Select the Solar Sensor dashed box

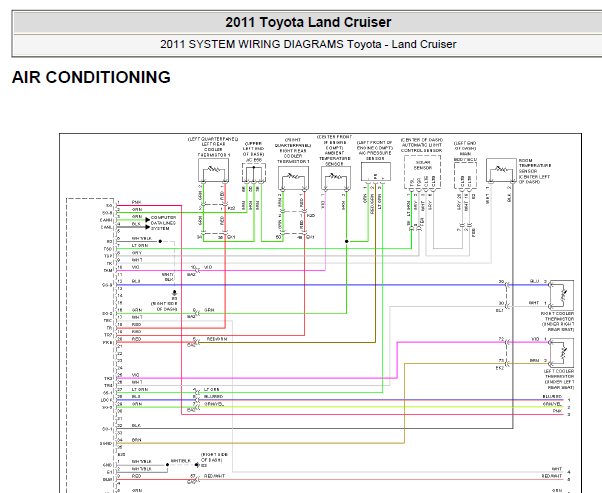point(422,172)
